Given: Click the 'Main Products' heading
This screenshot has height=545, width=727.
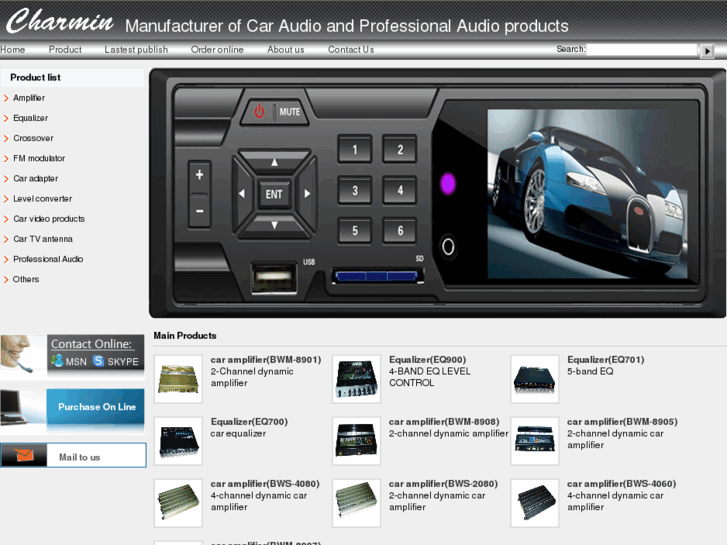Looking at the screenshot, I should tap(185, 335).
